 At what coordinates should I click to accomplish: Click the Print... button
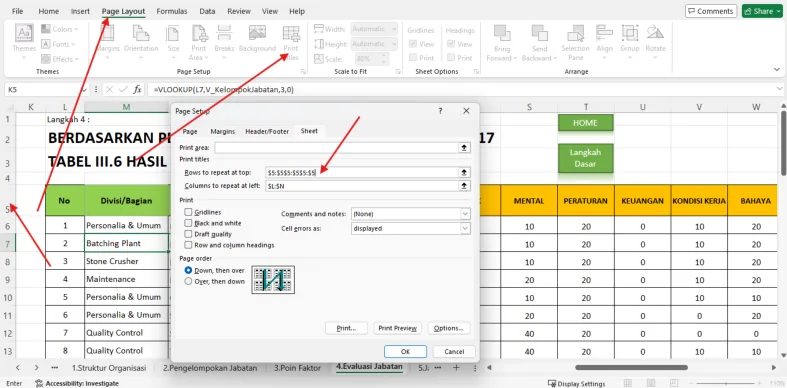[x=346, y=328]
